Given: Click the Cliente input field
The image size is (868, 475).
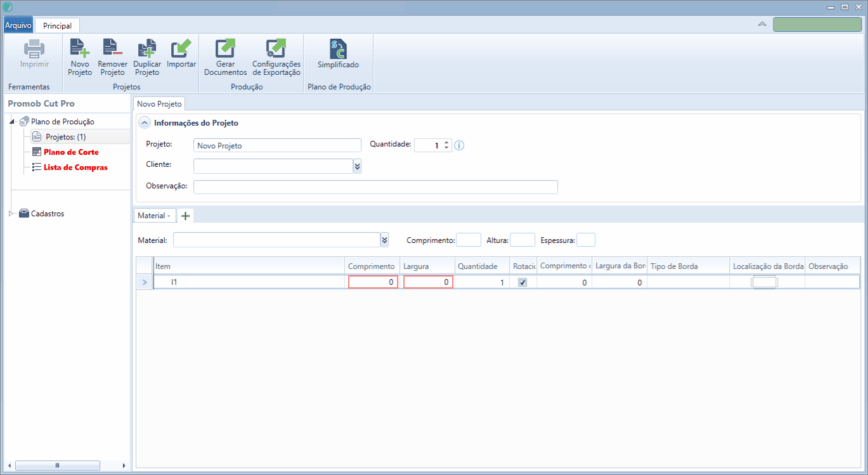Looking at the screenshot, I should pyautogui.click(x=273, y=166).
